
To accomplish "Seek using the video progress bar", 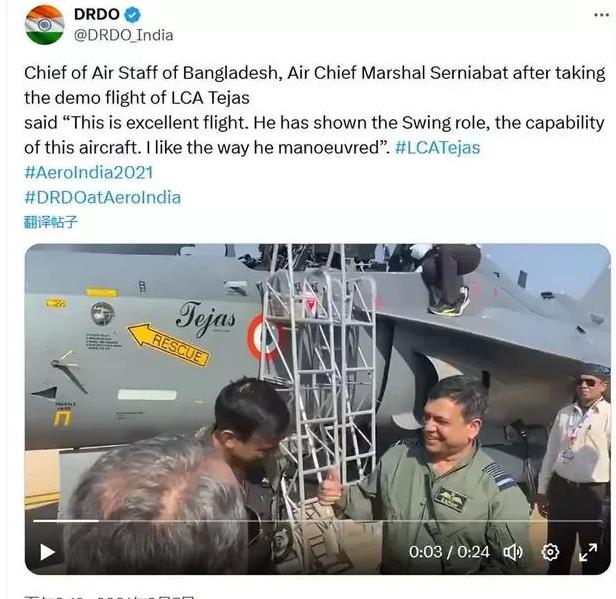I will (x=317, y=521).
